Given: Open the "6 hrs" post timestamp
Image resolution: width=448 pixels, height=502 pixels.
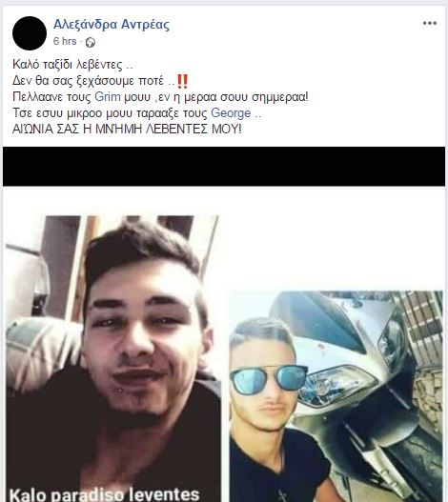Looking at the screenshot, I should 65,41.
